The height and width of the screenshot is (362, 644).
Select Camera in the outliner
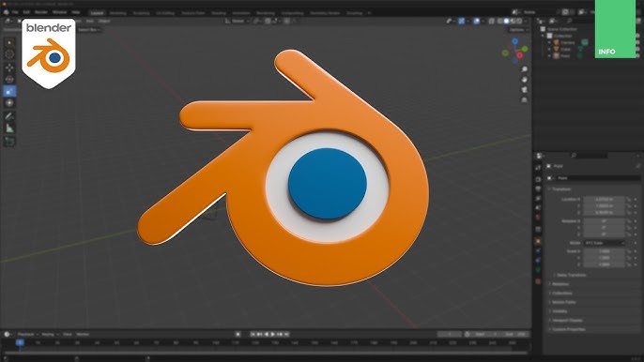(x=567, y=42)
